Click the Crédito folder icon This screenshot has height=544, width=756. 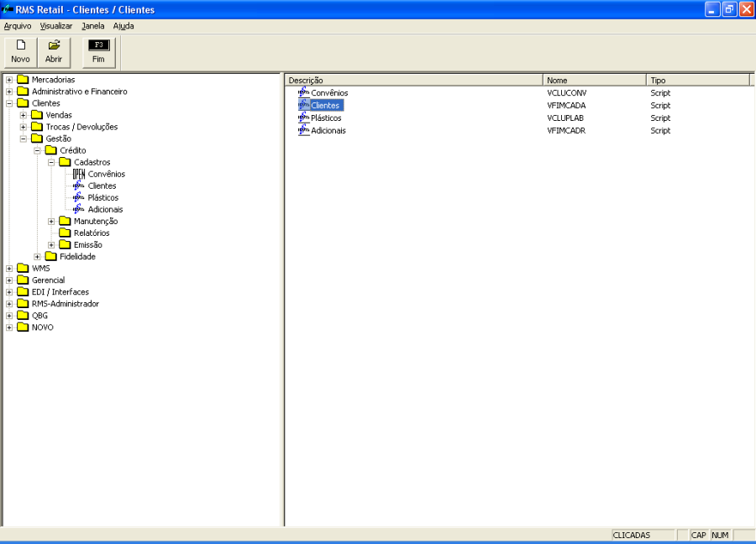tap(50, 150)
